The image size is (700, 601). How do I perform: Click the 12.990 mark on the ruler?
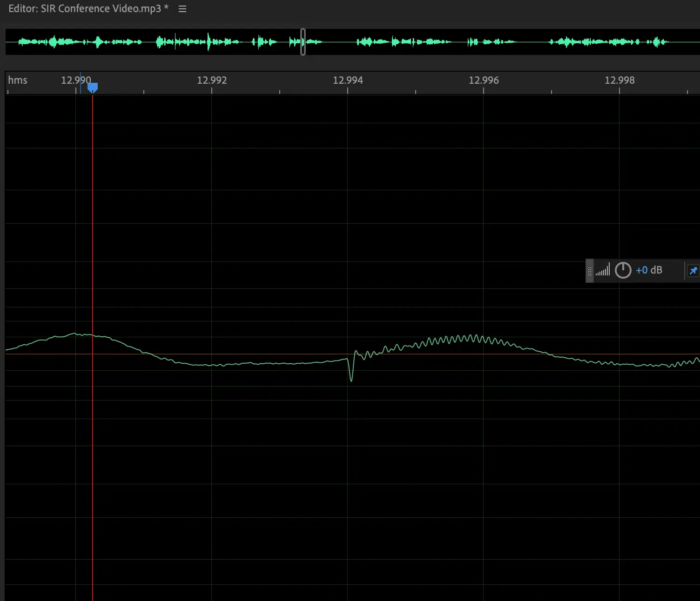pos(76,80)
